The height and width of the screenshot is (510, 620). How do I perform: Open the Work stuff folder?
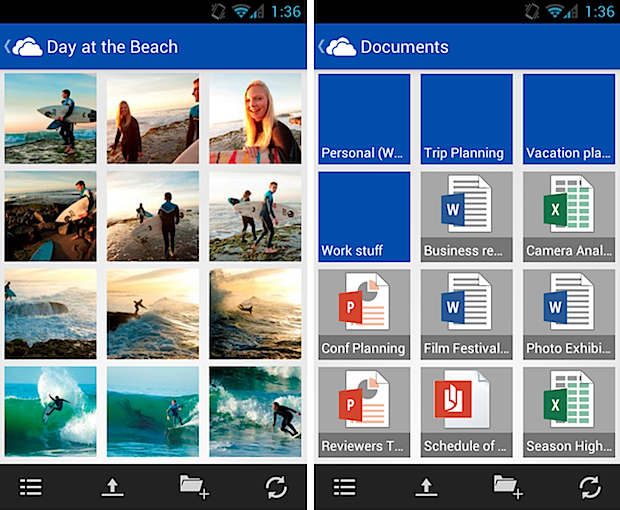[364, 216]
